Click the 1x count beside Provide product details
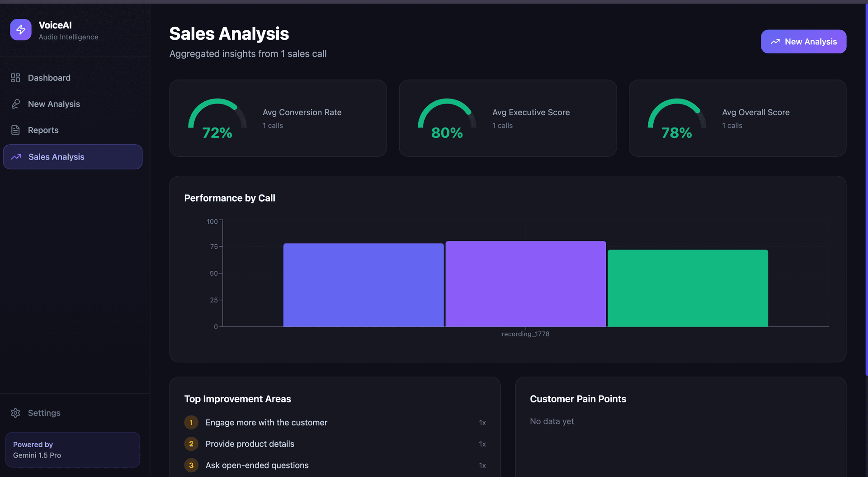Image resolution: width=868 pixels, height=477 pixels. pyautogui.click(x=482, y=444)
